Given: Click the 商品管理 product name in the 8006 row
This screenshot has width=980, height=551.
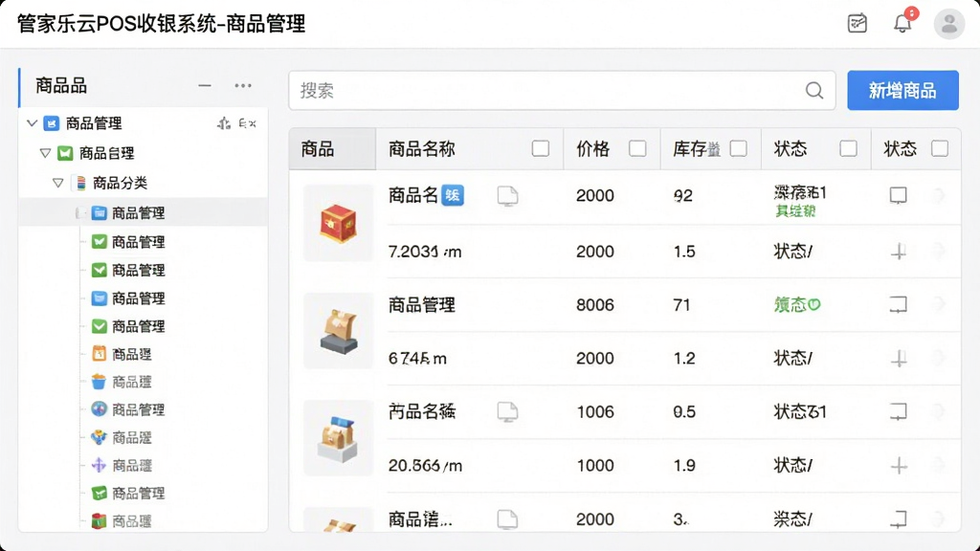Looking at the screenshot, I should click(422, 305).
